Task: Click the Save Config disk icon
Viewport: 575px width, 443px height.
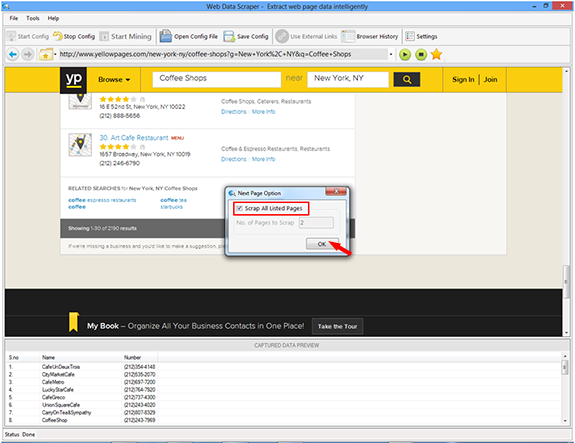Action: (229, 36)
